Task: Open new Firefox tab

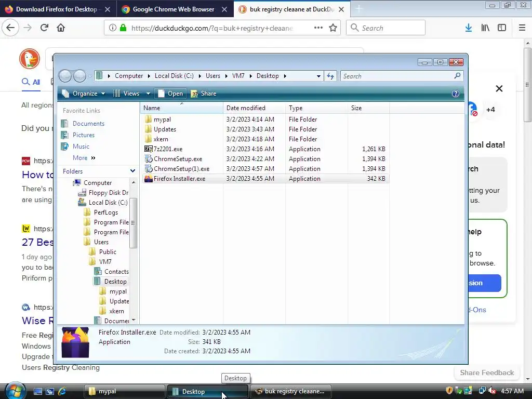Action: (358, 9)
